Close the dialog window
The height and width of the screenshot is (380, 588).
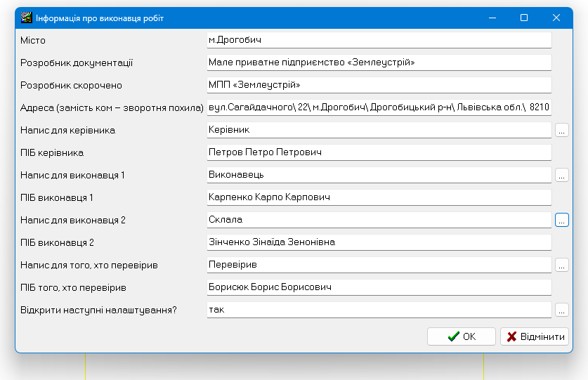tap(556, 18)
